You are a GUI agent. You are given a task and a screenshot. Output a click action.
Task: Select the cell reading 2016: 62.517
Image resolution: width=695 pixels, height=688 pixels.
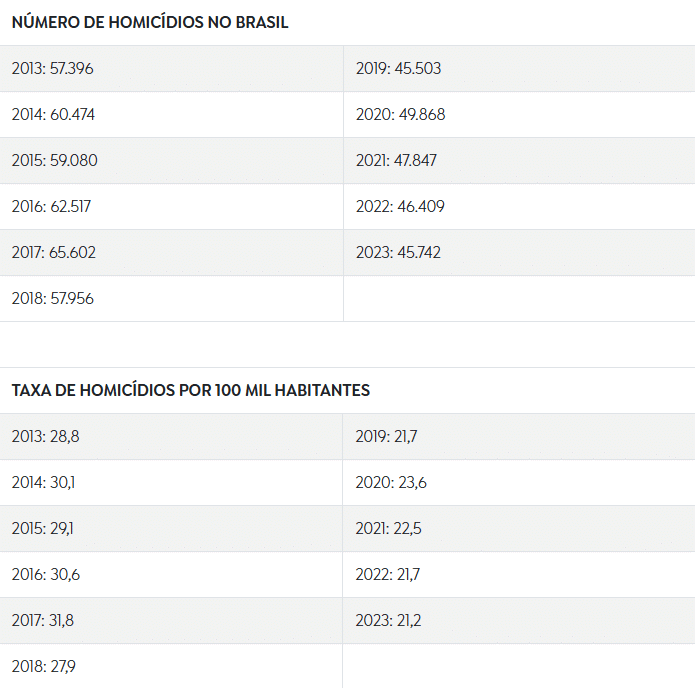tap(172, 207)
